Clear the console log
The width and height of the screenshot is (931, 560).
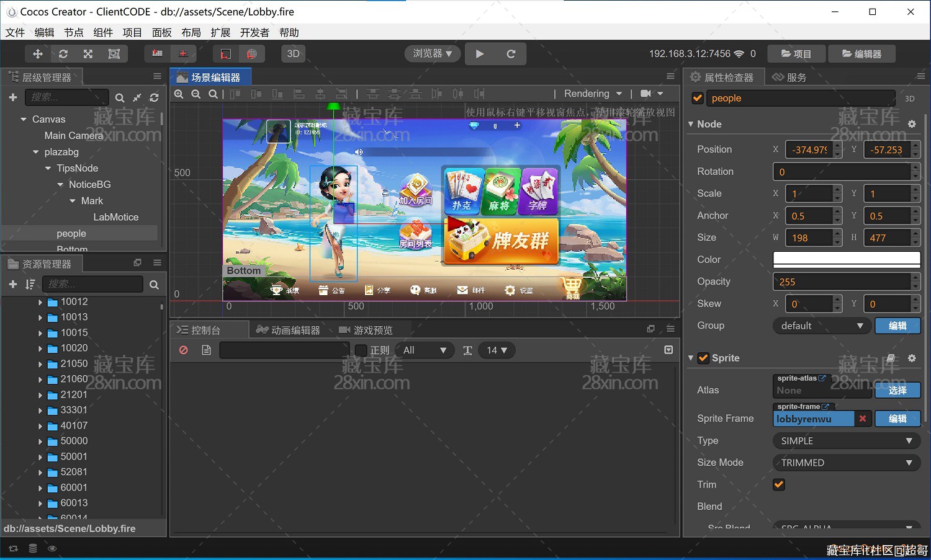click(184, 350)
